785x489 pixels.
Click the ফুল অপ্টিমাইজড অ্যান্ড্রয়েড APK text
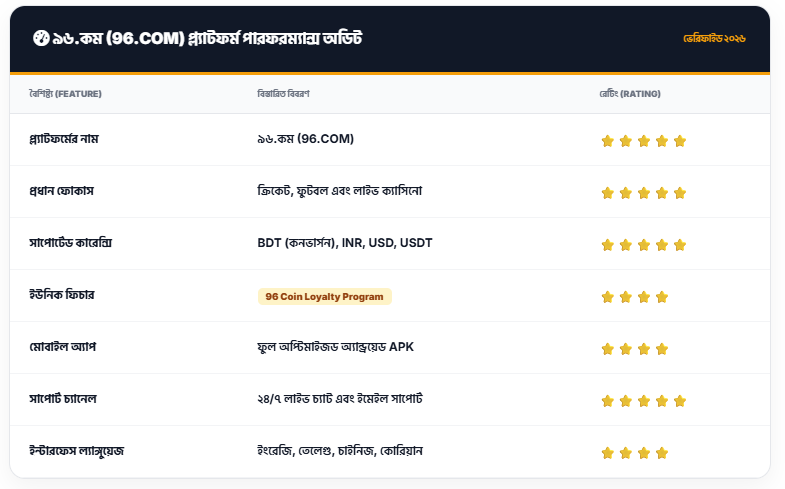335,347
